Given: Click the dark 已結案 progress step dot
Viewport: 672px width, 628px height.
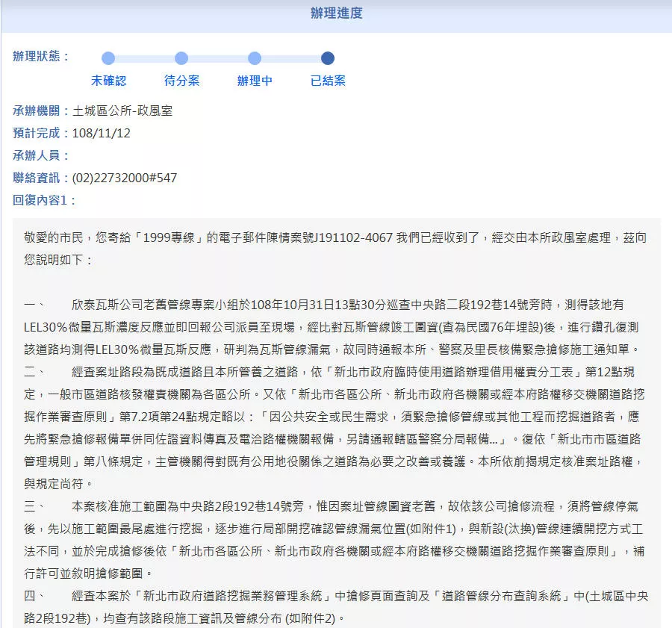Looking at the screenshot, I should click(328, 58).
